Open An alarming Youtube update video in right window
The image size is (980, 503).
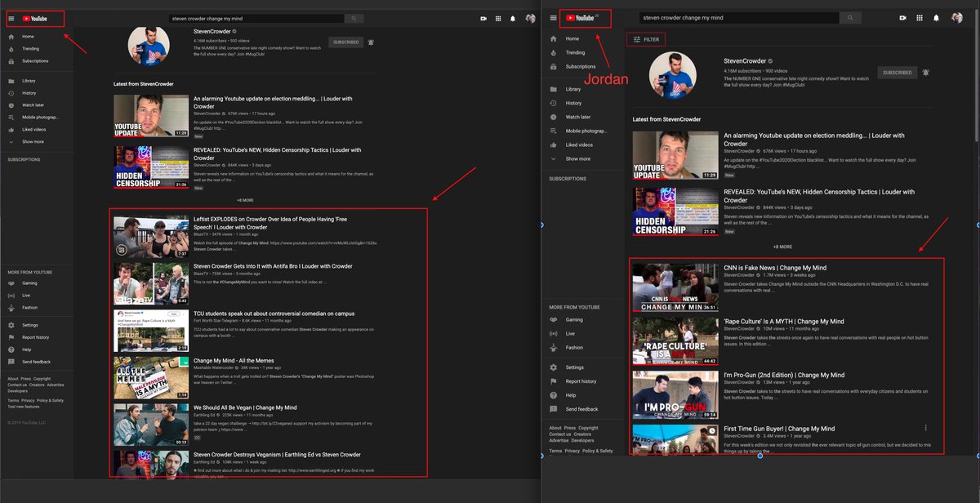point(813,140)
